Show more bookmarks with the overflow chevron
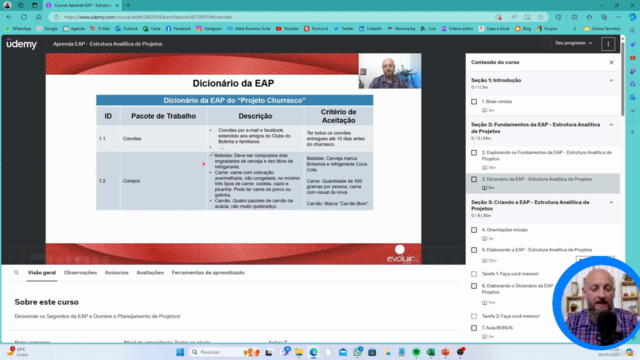Image resolution: width=640 pixels, height=360 pixels. [575, 29]
